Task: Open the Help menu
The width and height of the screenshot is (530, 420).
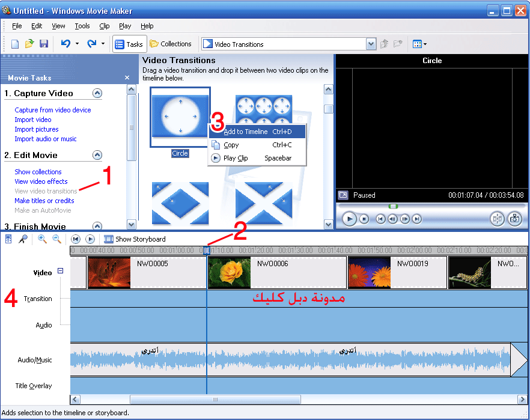Action: (x=147, y=26)
